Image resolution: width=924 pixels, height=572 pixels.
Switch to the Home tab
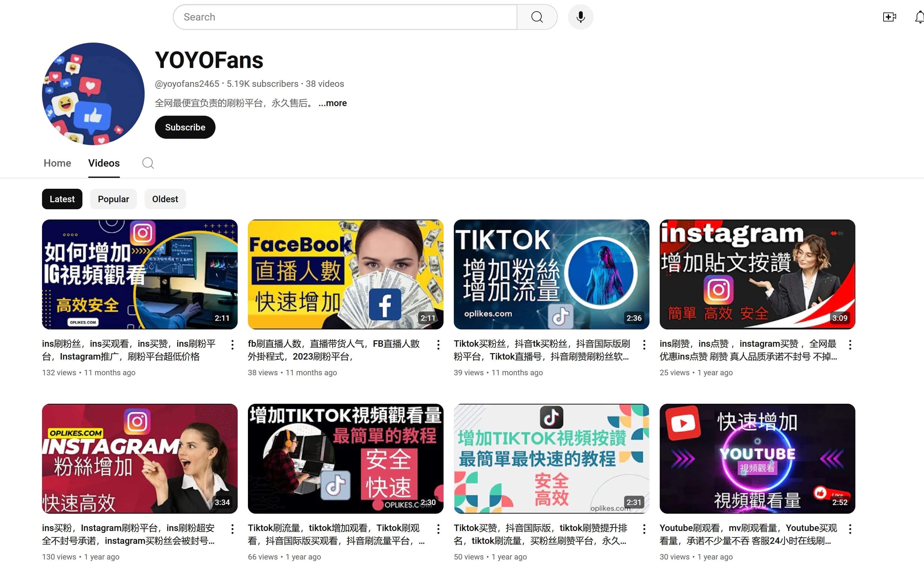57,163
